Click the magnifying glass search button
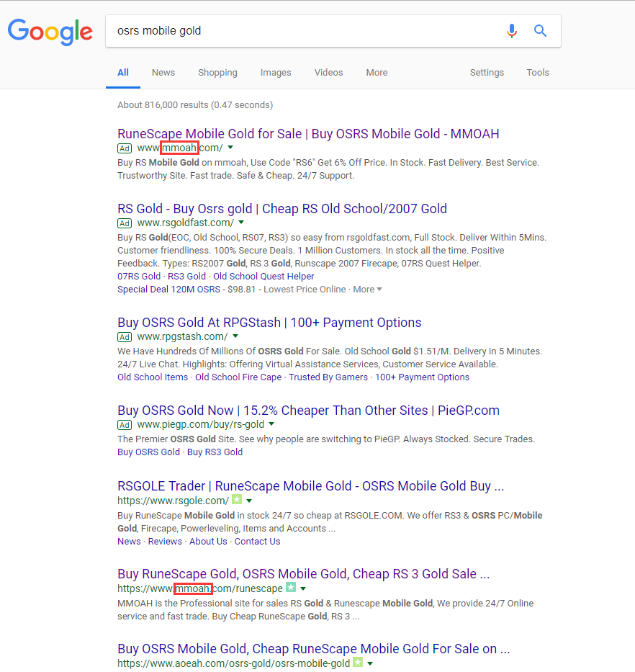Image resolution: width=635 pixels, height=672 pixels. [540, 31]
